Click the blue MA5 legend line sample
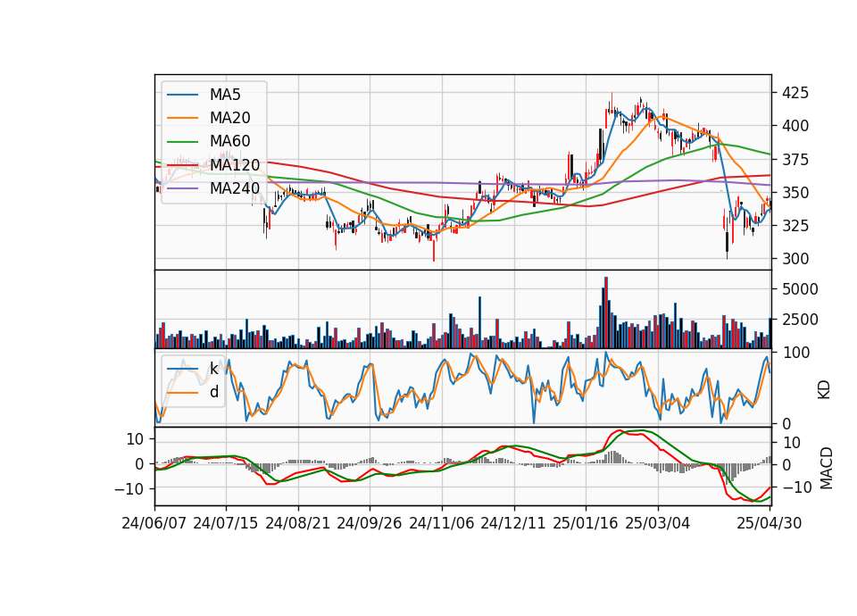Screen dimensions: 857x616 [x=182, y=95]
